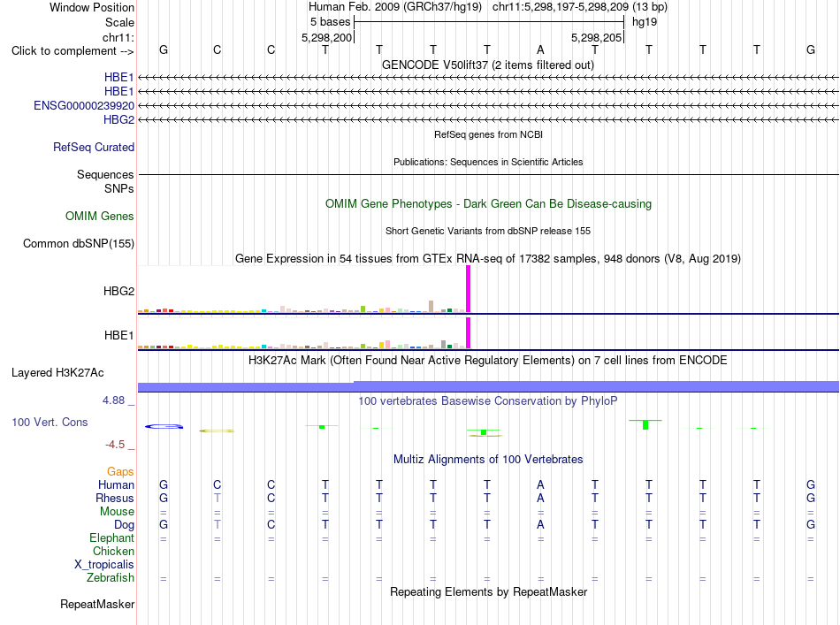Click the tall magenta bar in HBG2 chart
Image resolution: width=840 pixels, height=625 pixels.
(x=469, y=289)
